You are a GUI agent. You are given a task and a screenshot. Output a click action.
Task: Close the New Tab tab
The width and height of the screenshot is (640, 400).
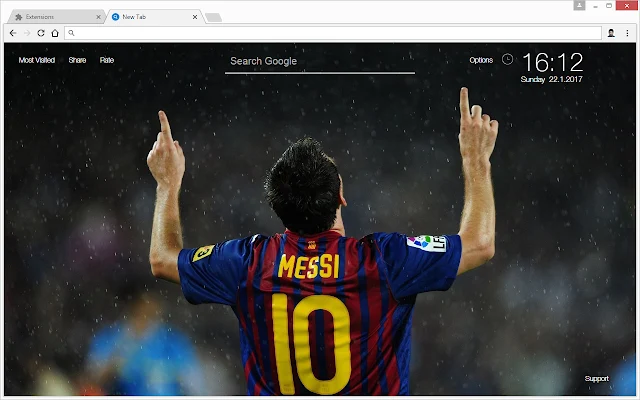195,17
